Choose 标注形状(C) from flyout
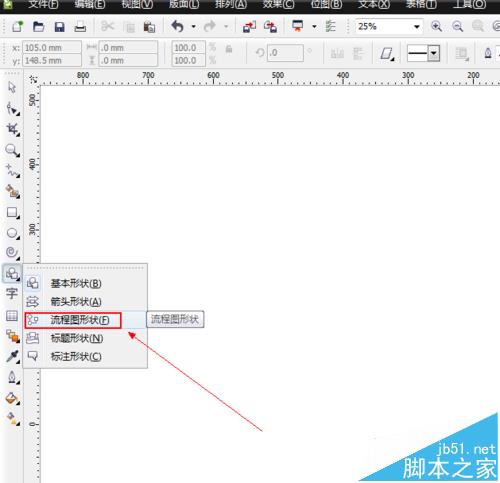 click(85, 357)
